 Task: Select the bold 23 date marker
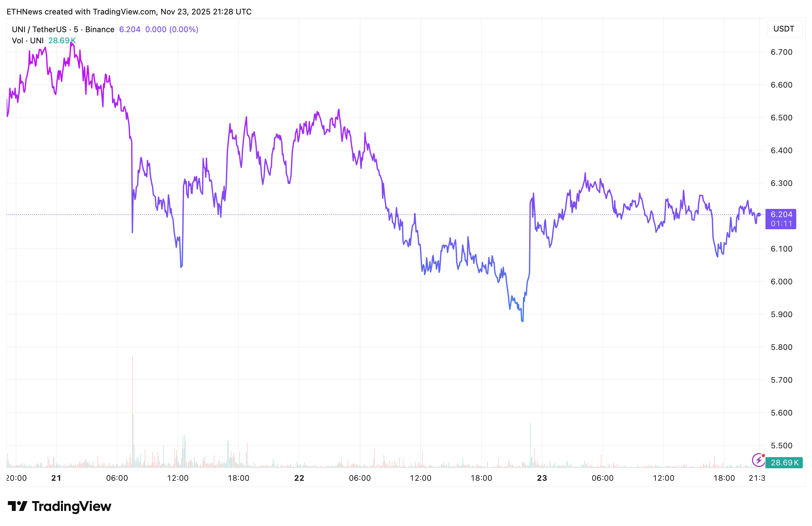(542, 478)
